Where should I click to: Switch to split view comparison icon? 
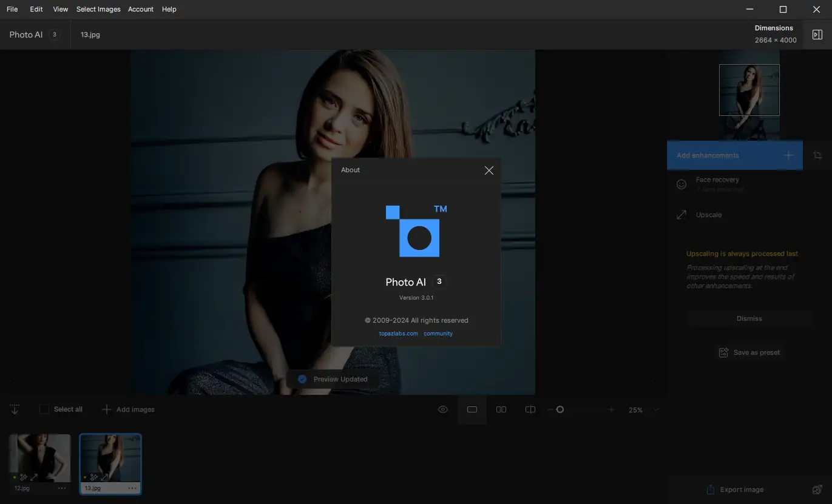tap(530, 410)
